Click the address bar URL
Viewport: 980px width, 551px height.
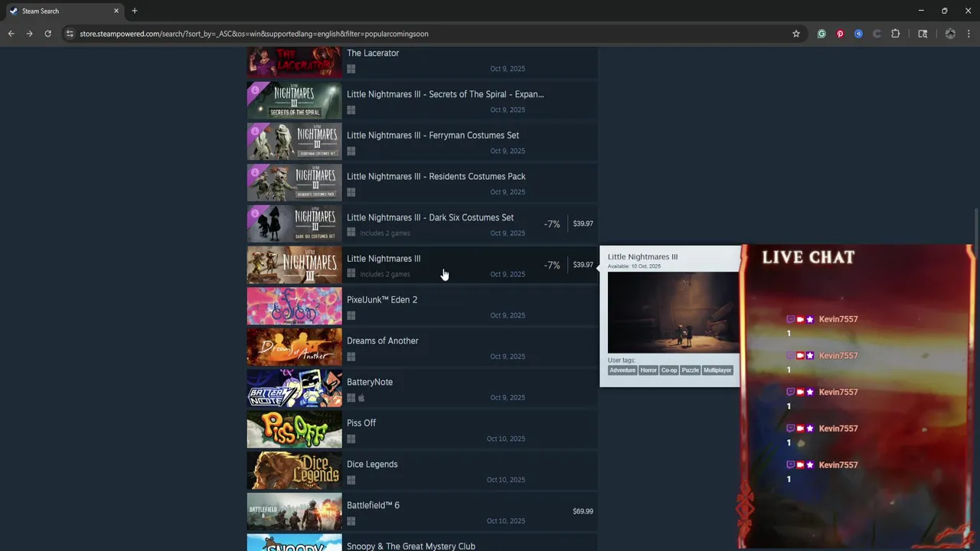point(254,34)
